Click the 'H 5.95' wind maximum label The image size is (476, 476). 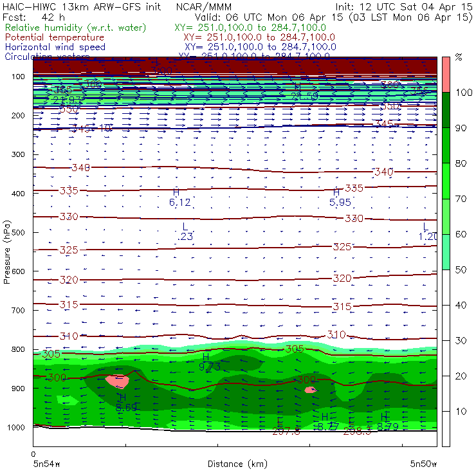[340, 197]
